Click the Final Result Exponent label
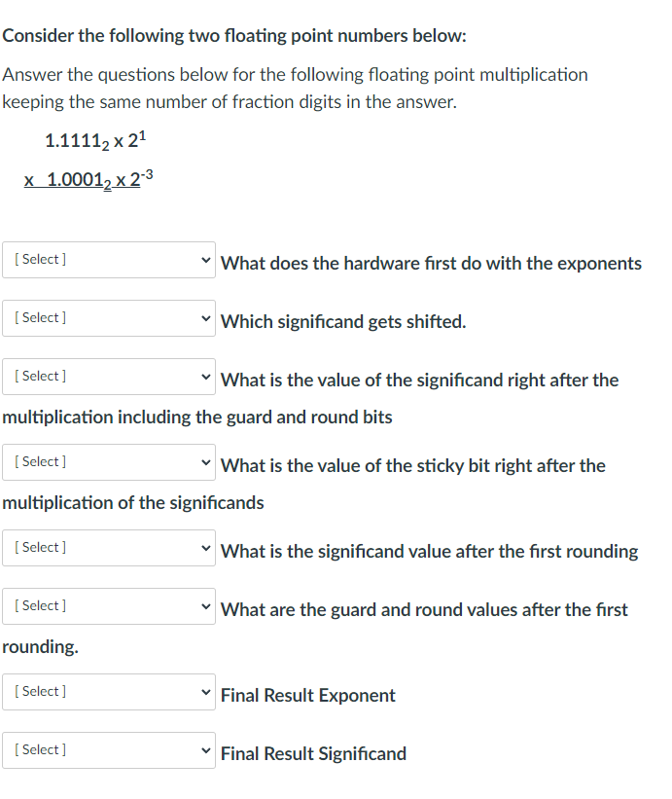This screenshot has height=799, width=672. click(308, 695)
